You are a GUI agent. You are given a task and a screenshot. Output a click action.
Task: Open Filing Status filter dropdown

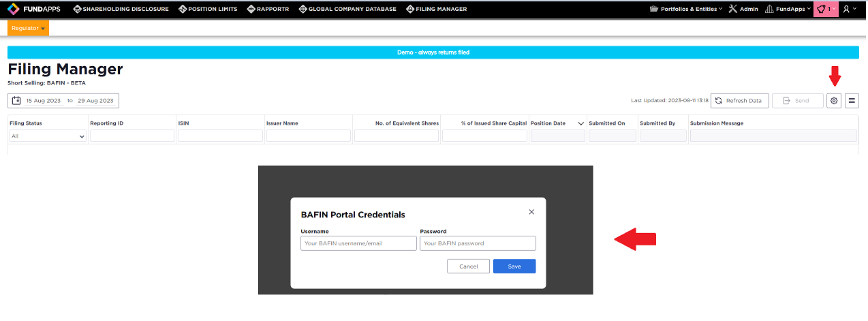(x=48, y=136)
